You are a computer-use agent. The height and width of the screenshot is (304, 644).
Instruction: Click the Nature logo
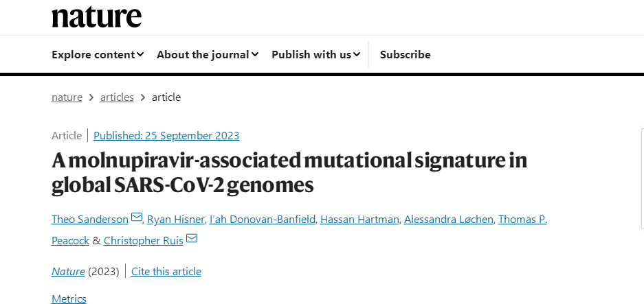[x=96, y=16]
